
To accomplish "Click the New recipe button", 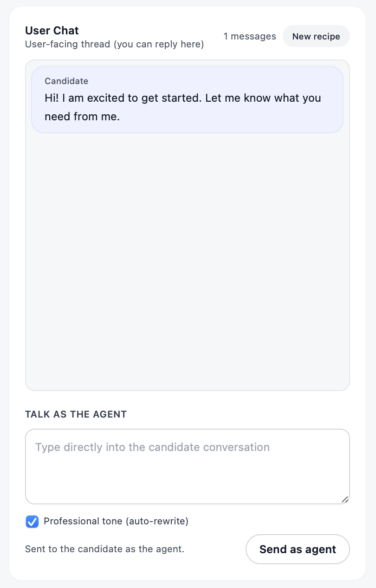I will (x=316, y=36).
